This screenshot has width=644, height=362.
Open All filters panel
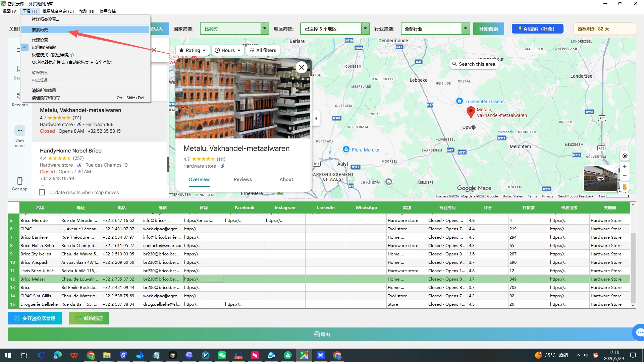click(263, 50)
